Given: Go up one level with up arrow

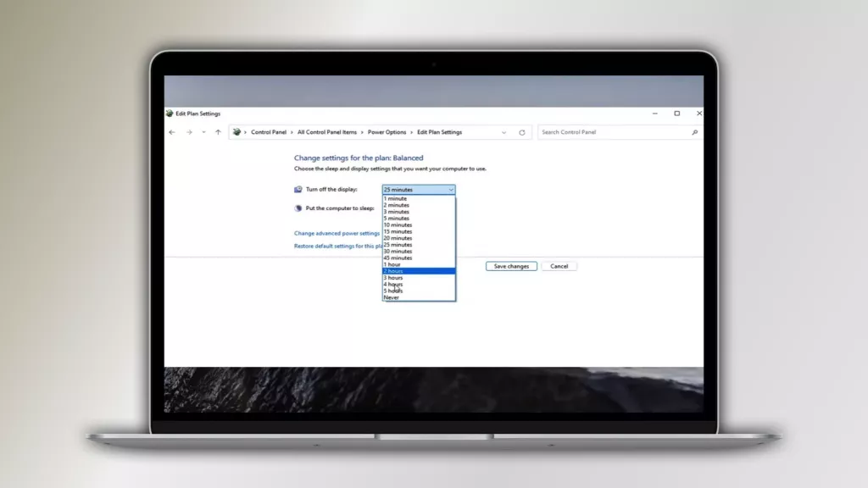Looking at the screenshot, I should 218,132.
